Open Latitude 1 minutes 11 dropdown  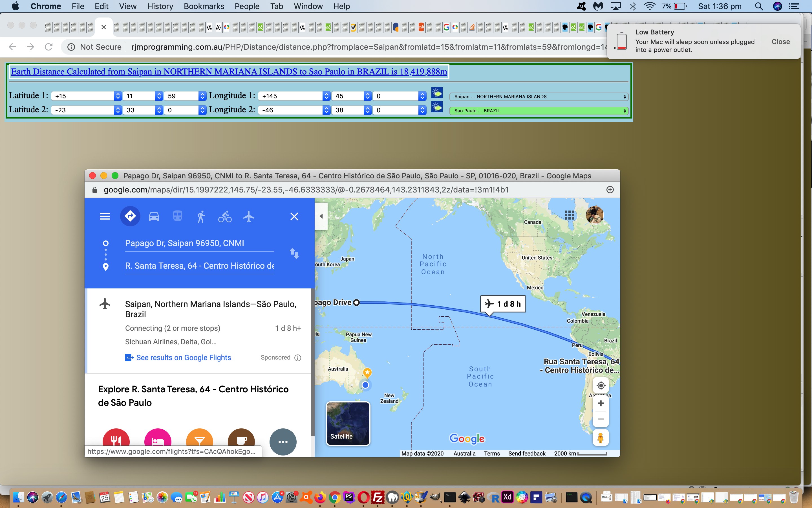(143, 96)
